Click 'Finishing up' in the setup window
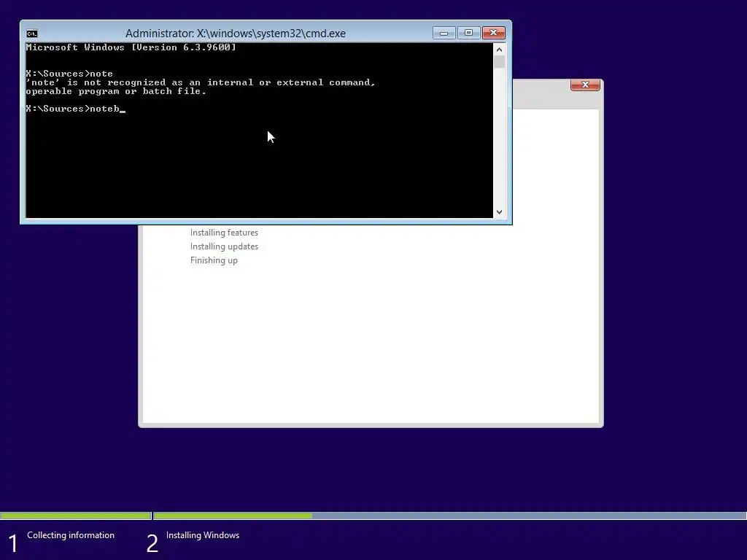The height and width of the screenshot is (560, 747). (214, 260)
